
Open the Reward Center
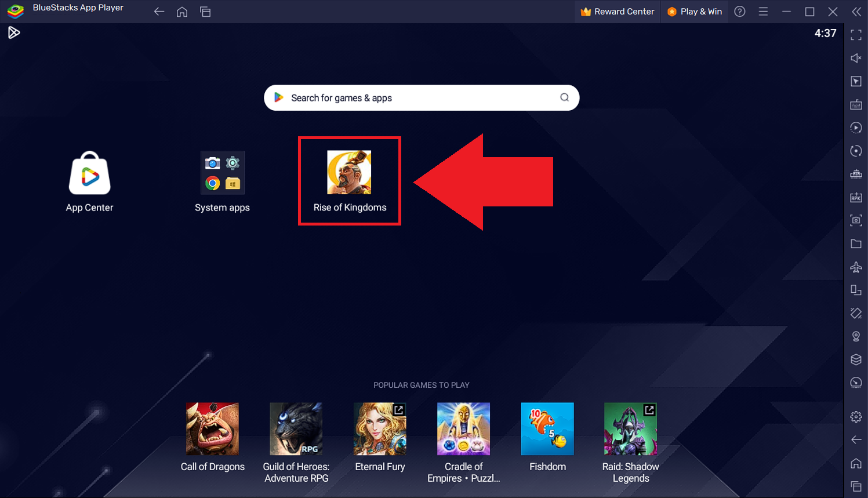618,12
